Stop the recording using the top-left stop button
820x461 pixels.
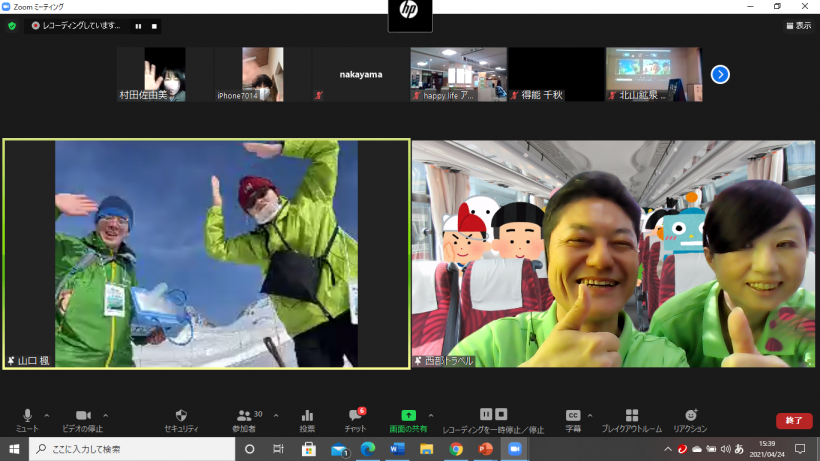pyautogui.click(x=153, y=26)
